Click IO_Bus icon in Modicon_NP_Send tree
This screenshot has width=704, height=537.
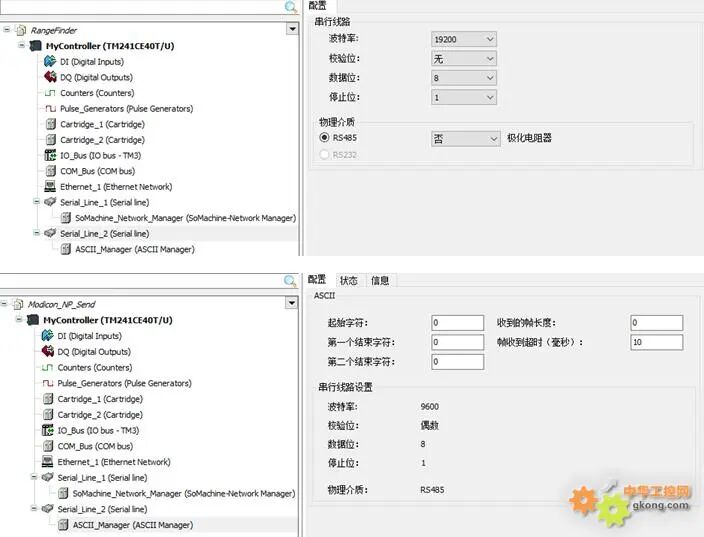(47, 430)
